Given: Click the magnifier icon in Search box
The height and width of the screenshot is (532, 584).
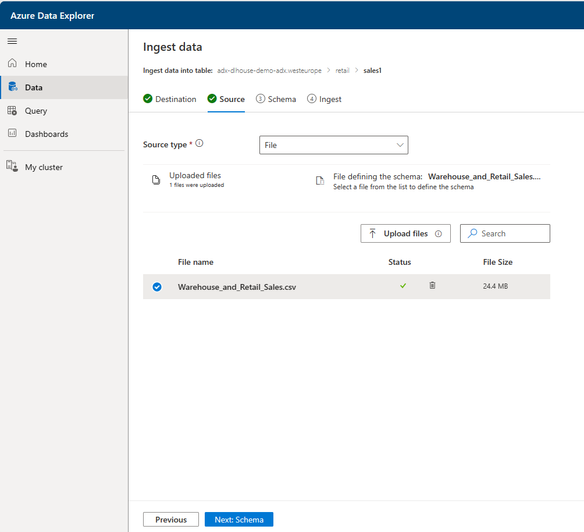Looking at the screenshot, I should 472,233.
